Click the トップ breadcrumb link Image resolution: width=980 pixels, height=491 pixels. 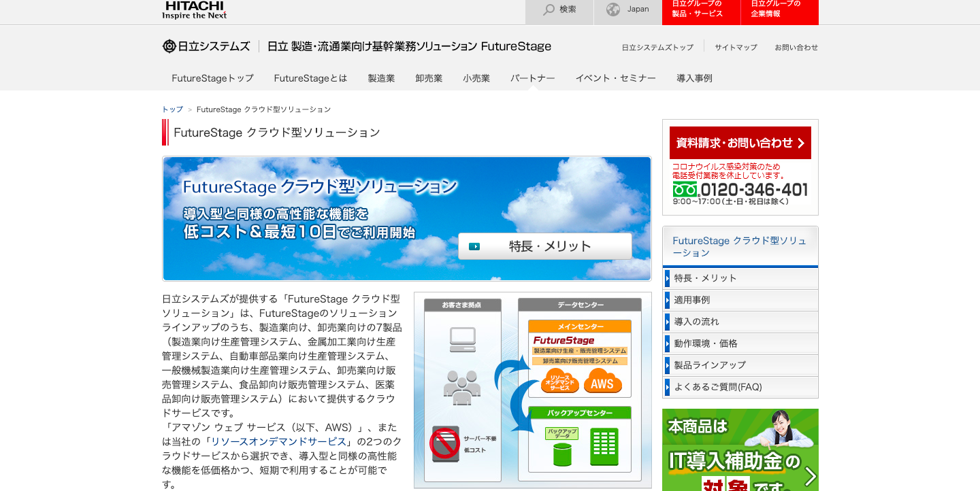[172, 109]
